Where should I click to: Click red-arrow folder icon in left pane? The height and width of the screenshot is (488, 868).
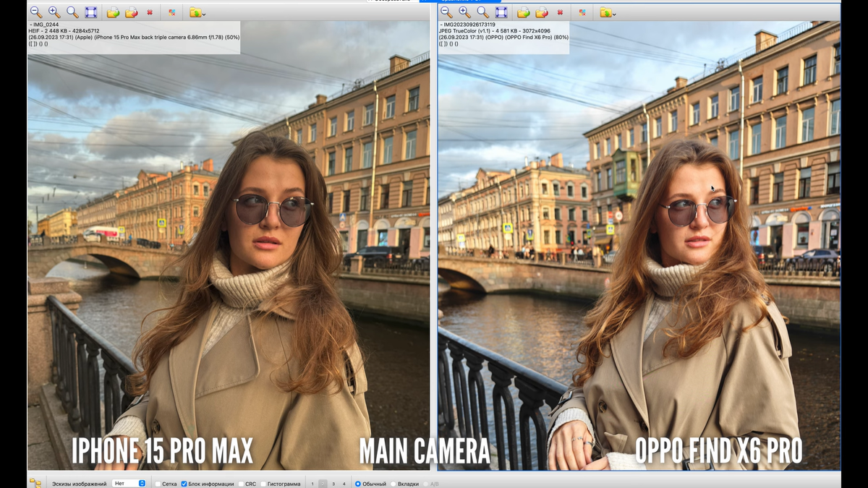coord(131,12)
